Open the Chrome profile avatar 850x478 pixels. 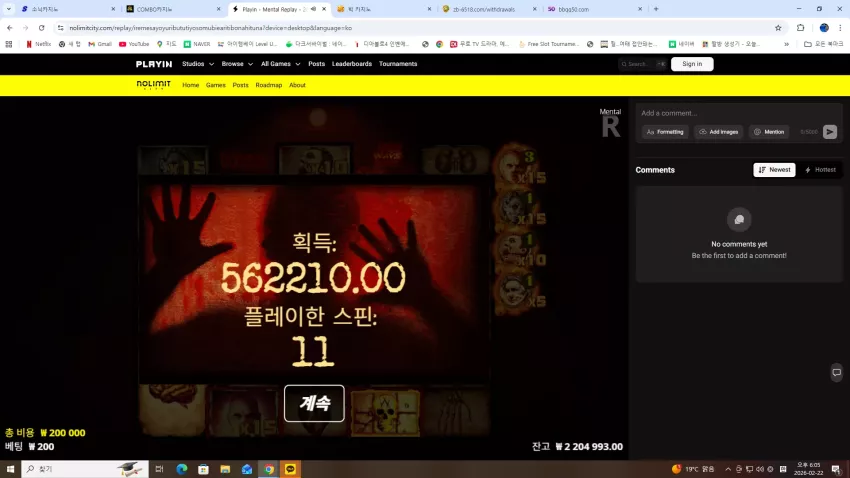pyautogui.click(x=824, y=28)
